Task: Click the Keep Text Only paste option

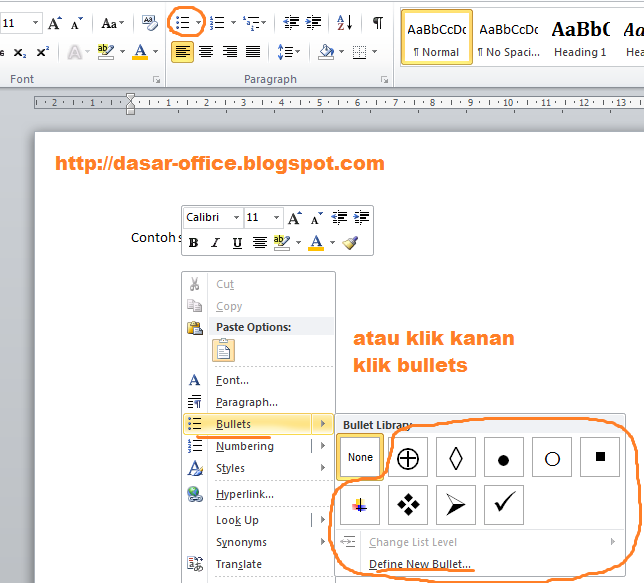Action: [x=223, y=350]
